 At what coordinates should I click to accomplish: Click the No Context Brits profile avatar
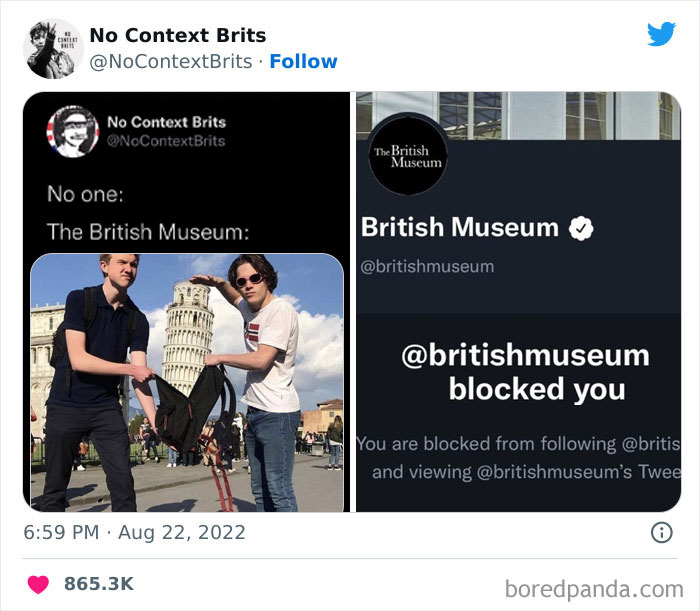[53, 48]
